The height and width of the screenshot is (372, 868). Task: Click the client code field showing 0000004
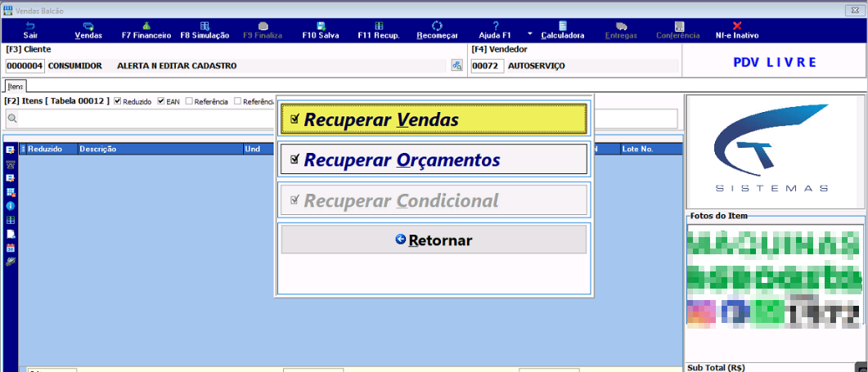tap(25, 66)
